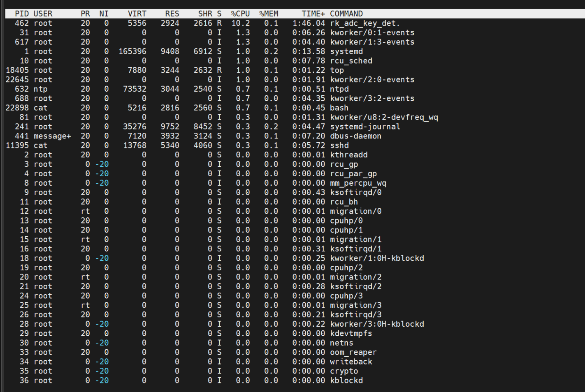The width and height of the screenshot is (585, 392).
Task: Click the %CPU column header
Action: pos(240,14)
